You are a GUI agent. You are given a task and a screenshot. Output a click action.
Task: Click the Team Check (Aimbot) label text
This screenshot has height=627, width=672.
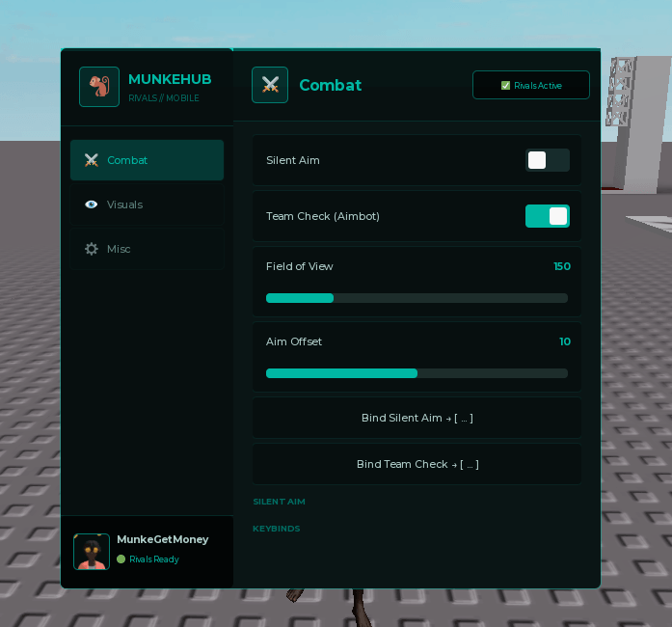(323, 216)
